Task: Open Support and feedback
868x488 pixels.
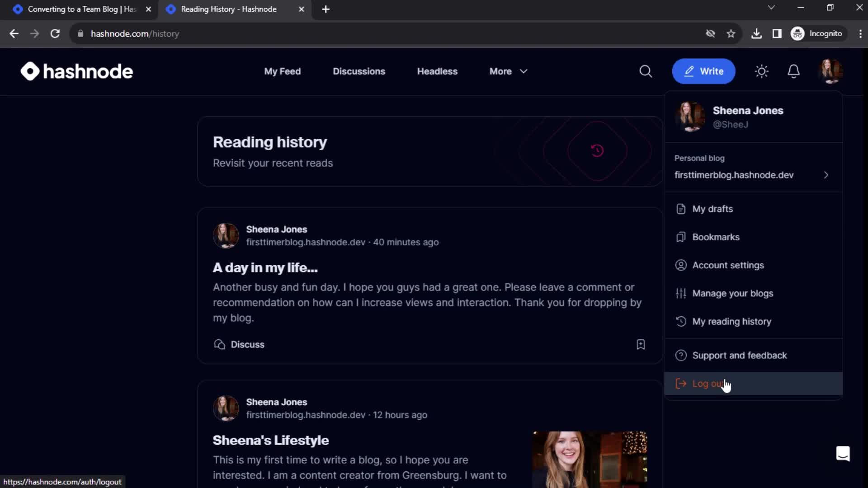Action: tap(753, 356)
